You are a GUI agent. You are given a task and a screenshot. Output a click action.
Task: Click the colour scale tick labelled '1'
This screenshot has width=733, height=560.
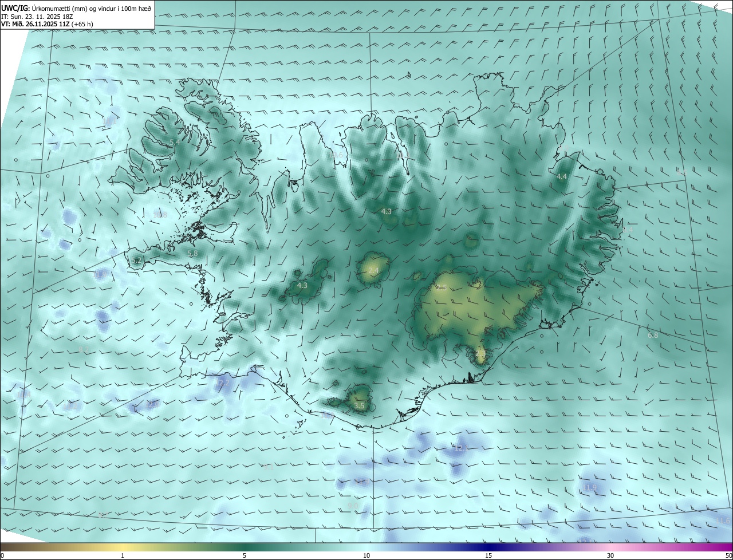pyautogui.click(x=123, y=555)
